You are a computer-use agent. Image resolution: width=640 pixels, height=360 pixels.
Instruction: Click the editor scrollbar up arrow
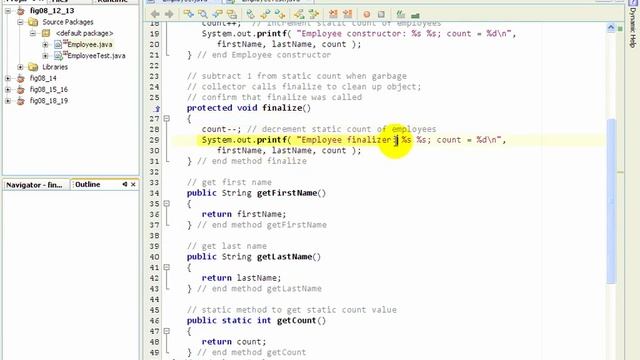pyautogui.click(x=611, y=28)
